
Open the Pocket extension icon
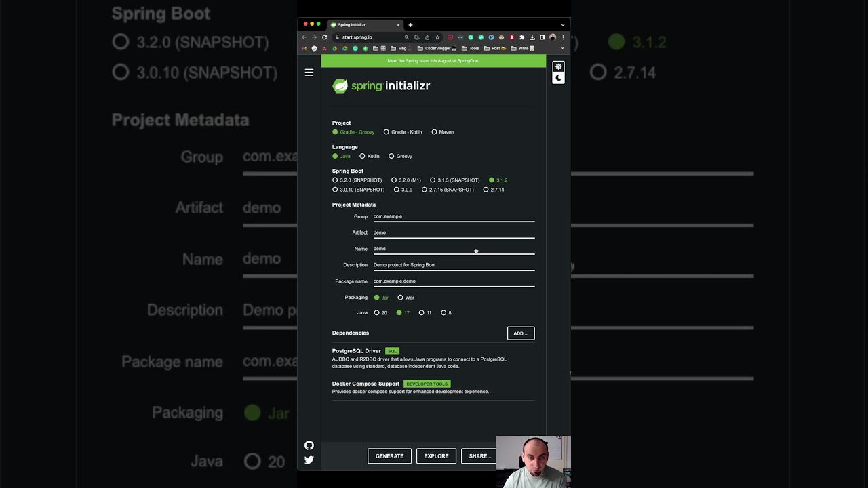point(450,37)
